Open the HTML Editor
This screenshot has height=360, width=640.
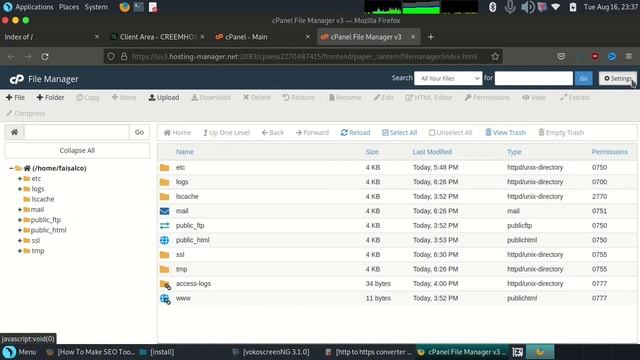pos(429,98)
